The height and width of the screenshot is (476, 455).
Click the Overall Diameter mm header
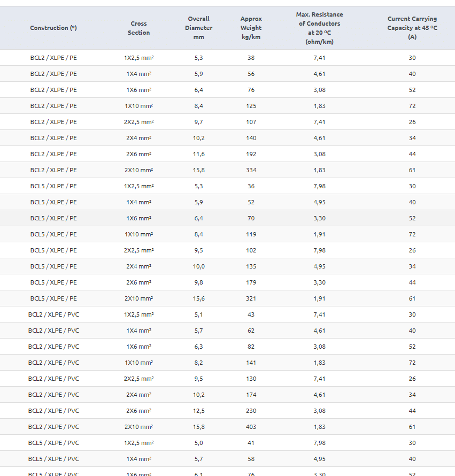[198, 28]
